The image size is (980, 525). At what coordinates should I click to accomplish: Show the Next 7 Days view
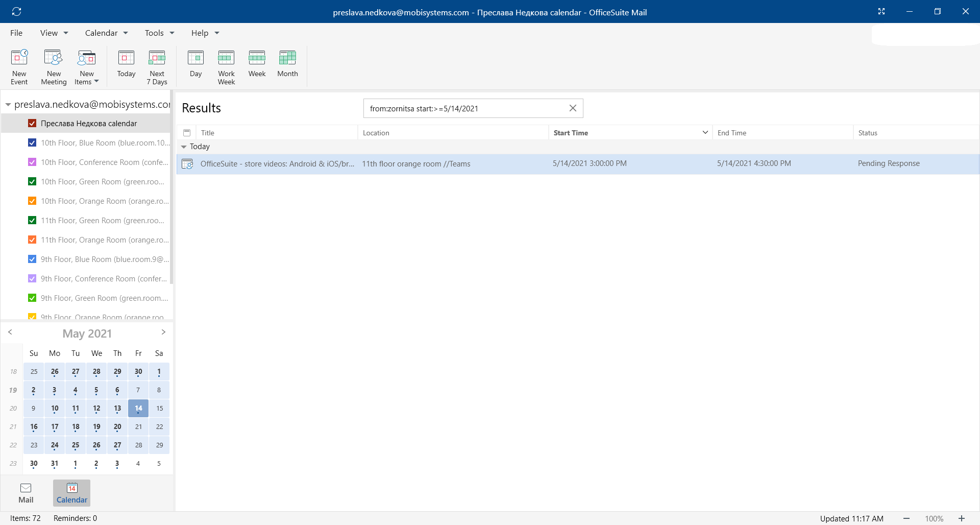pos(157,67)
